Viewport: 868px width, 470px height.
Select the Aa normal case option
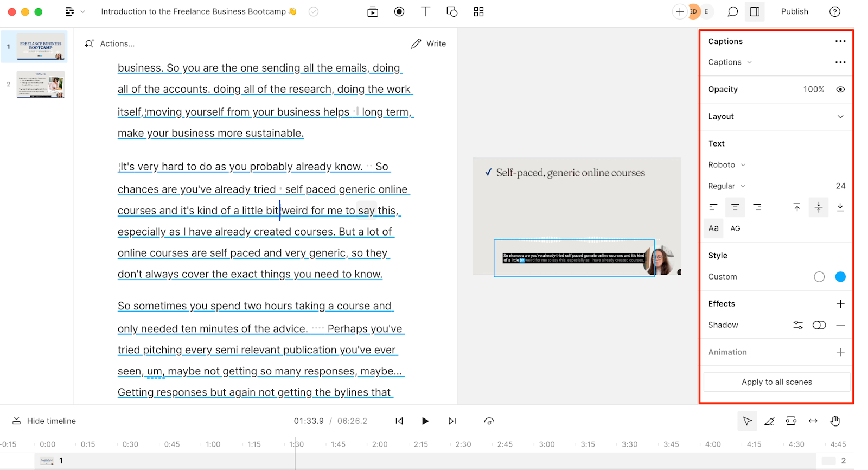(713, 228)
